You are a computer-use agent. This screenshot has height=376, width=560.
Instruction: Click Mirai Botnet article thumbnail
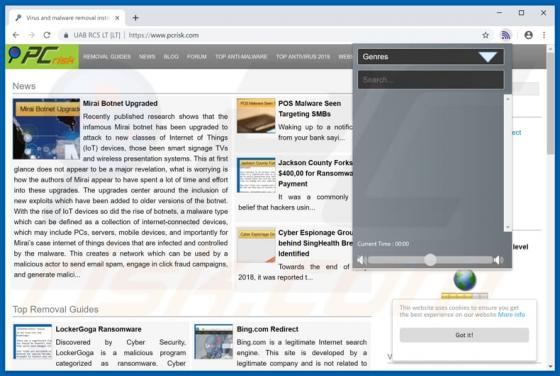point(46,129)
